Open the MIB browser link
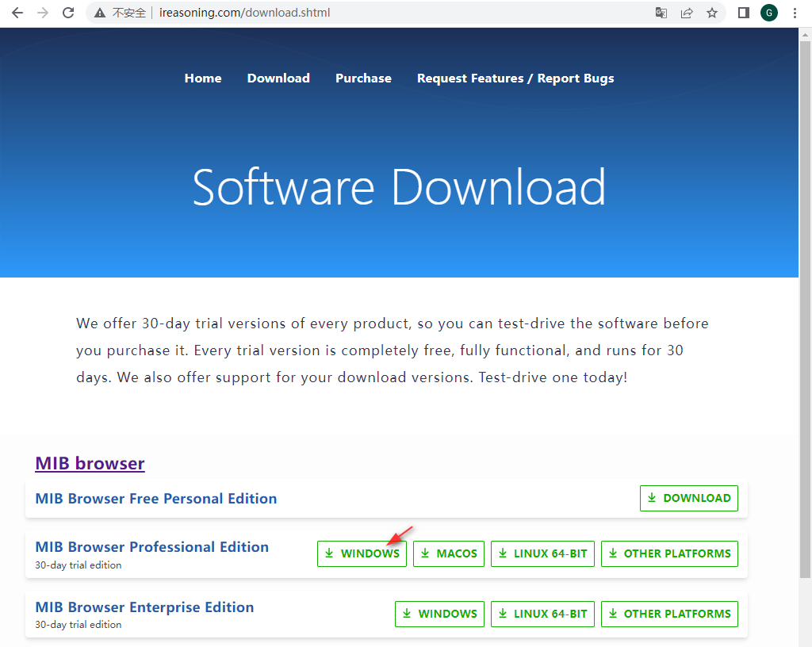The height and width of the screenshot is (647, 812). 90,463
